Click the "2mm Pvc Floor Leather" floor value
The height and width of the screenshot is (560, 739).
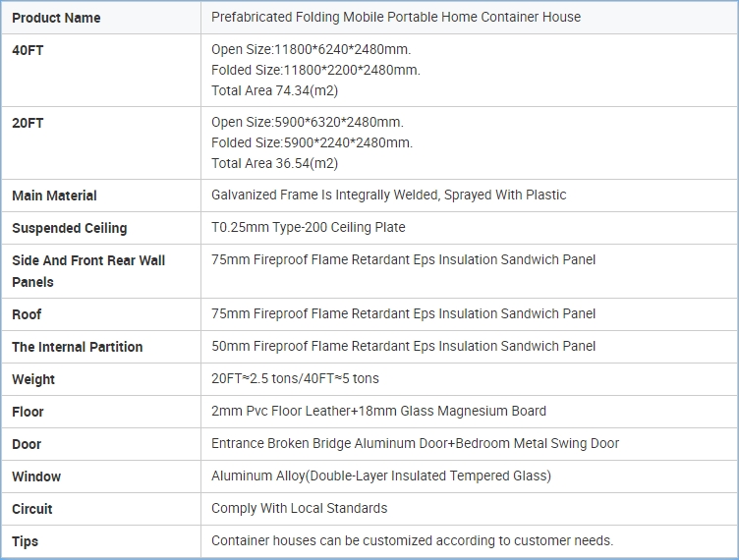(x=378, y=411)
